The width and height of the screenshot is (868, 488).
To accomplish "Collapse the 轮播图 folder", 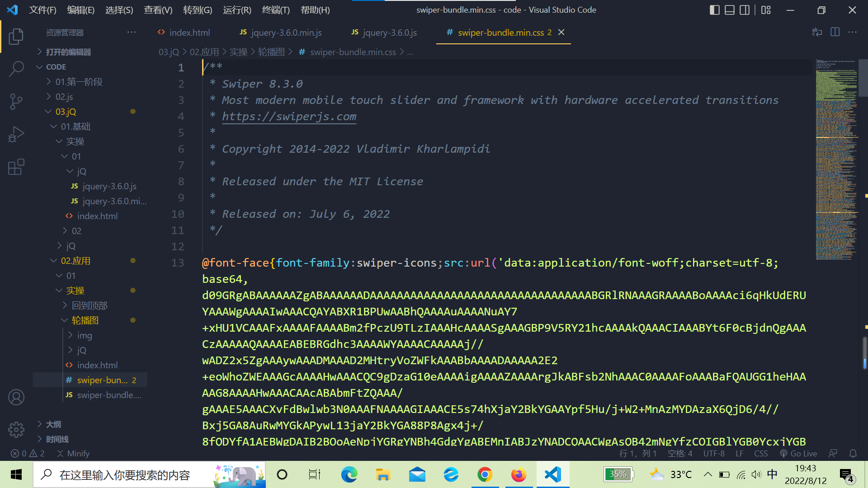I will 85,320.
